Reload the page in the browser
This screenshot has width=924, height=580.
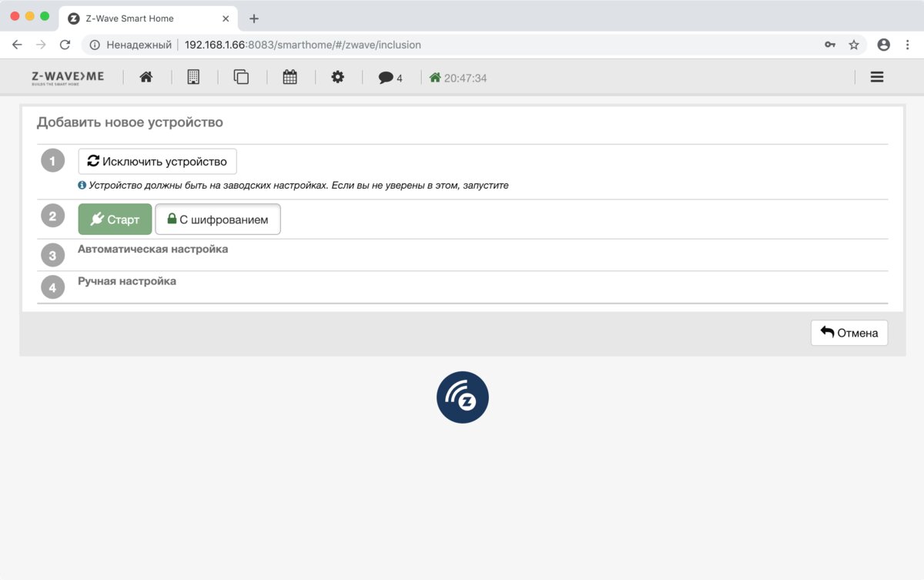pyautogui.click(x=65, y=45)
